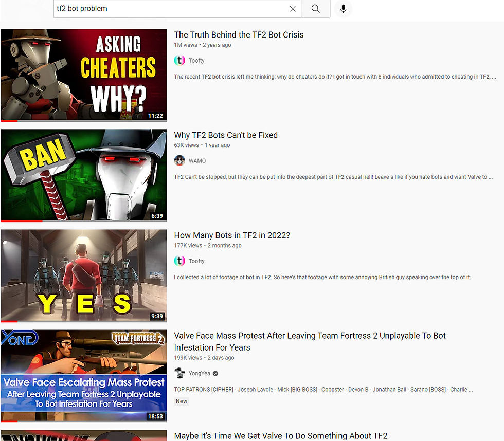This screenshot has height=441, width=504.
Task: Click the 11:22 duration badge
Action: pyautogui.click(x=155, y=116)
